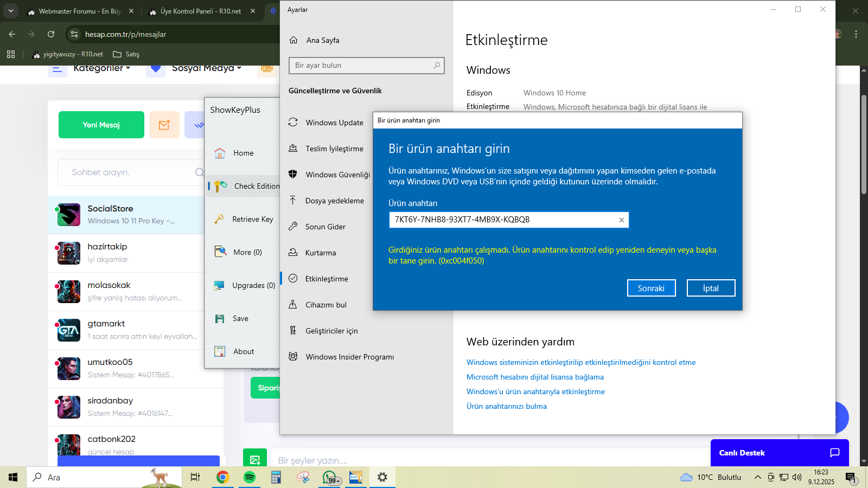868x488 pixels.
Task: Open the gtamarkt conversation
Action: (x=126, y=330)
